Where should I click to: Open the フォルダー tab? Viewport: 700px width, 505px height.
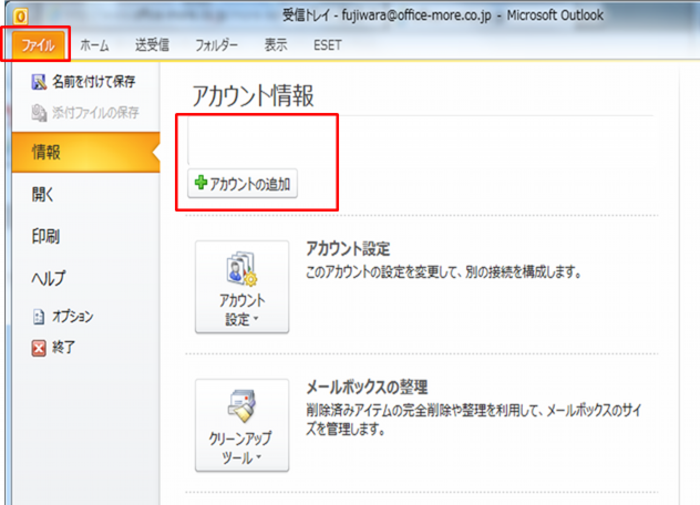tap(217, 45)
